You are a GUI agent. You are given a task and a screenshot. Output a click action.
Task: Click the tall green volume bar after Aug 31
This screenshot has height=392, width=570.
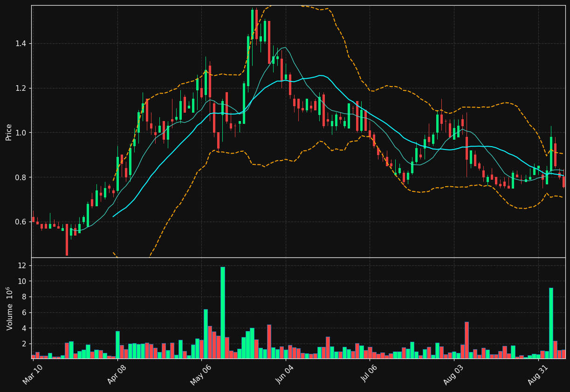551,323
